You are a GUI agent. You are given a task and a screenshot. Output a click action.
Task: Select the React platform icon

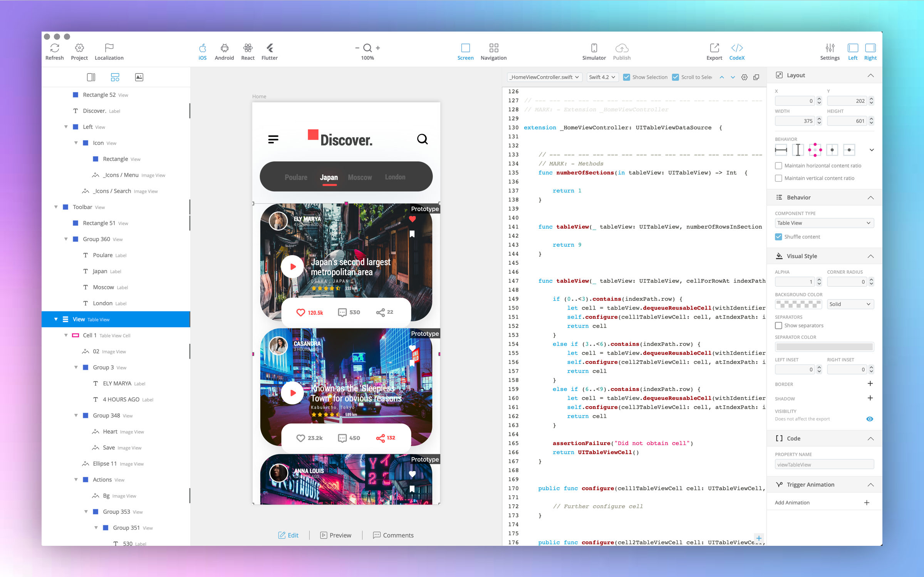point(248,48)
